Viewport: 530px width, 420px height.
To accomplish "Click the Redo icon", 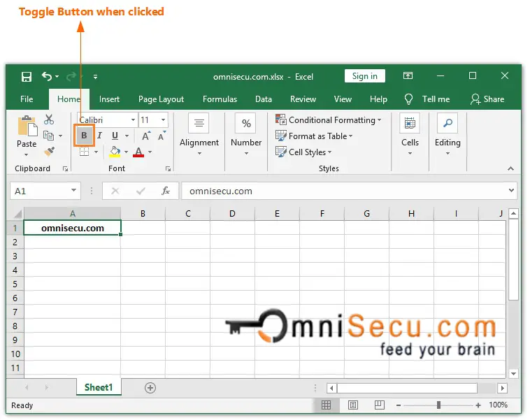I will 71,77.
